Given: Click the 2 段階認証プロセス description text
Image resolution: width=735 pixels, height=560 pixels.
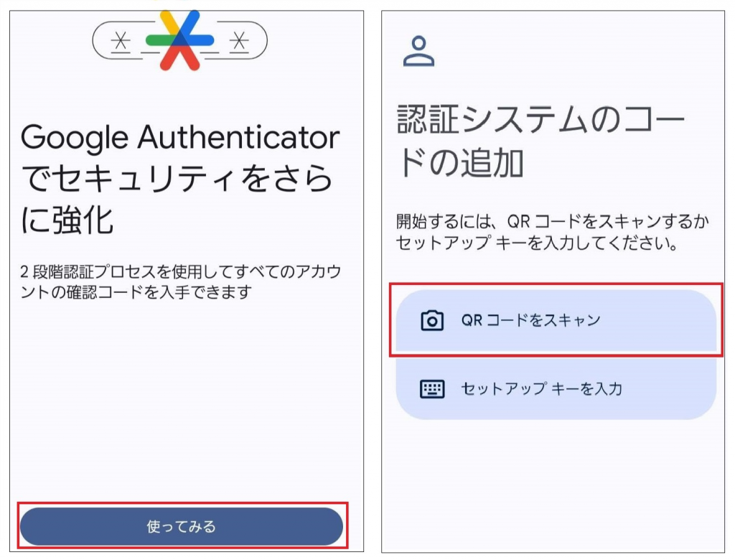Looking at the screenshot, I should [x=180, y=281].
